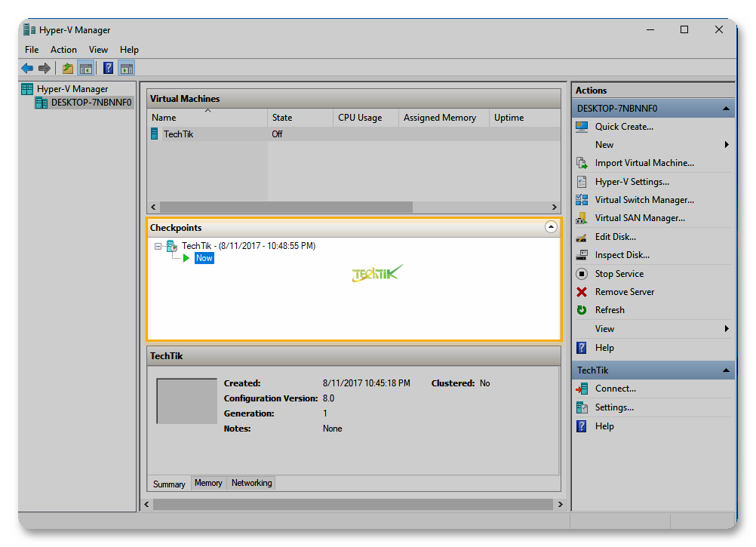Open Hyper-V Settings link
Screen dimensions: 756x547
(x=632, y=182)
